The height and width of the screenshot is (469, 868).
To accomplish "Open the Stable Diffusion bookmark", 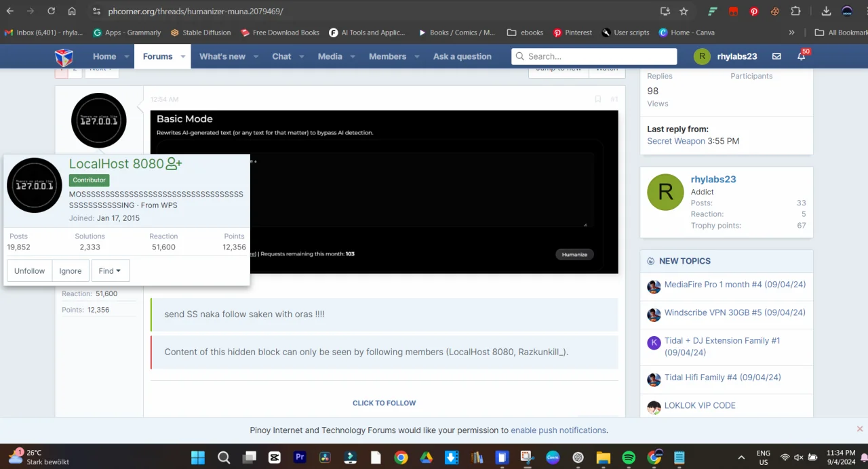I will tap(201, 33).
